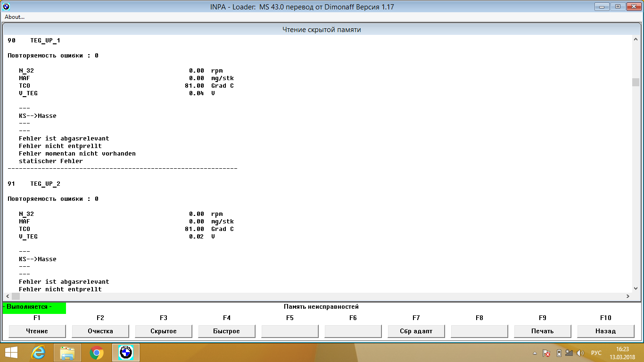The image size is (644, 362).
Task: Select the text '91 TEG_UP_2'
Action: (x=34, y=184)
